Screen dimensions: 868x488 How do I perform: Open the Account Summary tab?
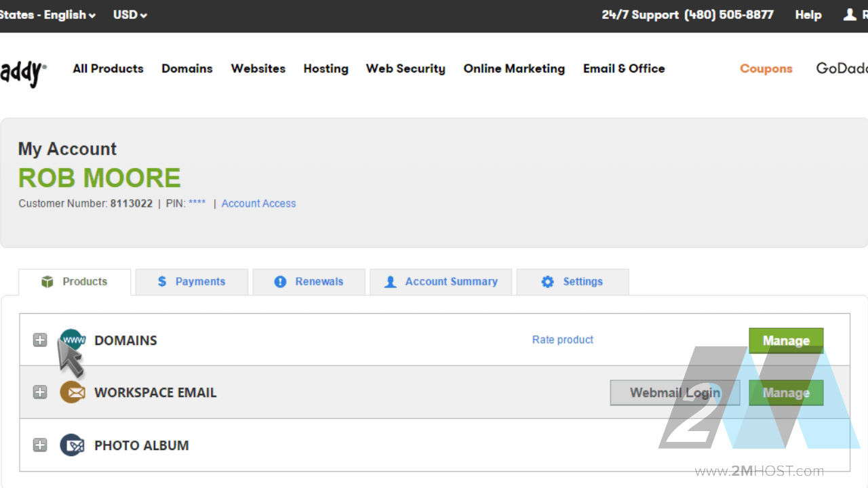(441, 282)
